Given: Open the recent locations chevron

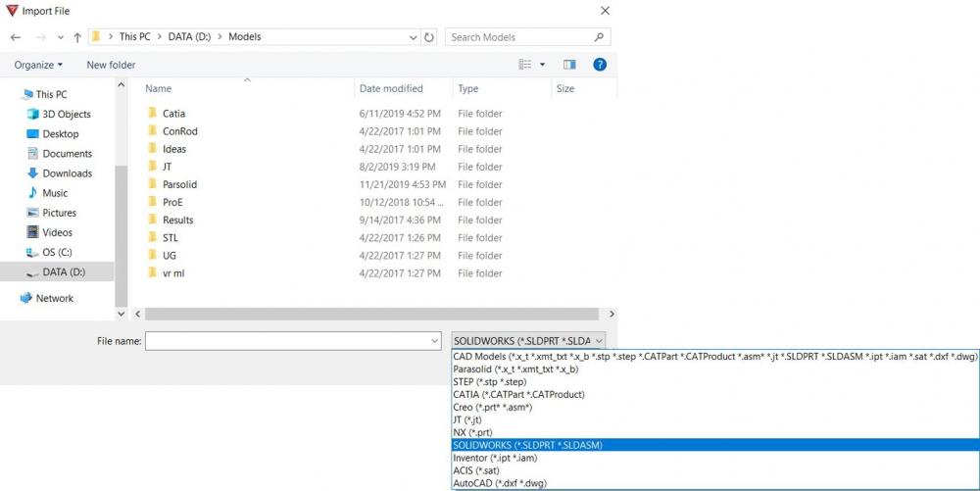Looking at the screenshot, I should click(x=61, y=37).
